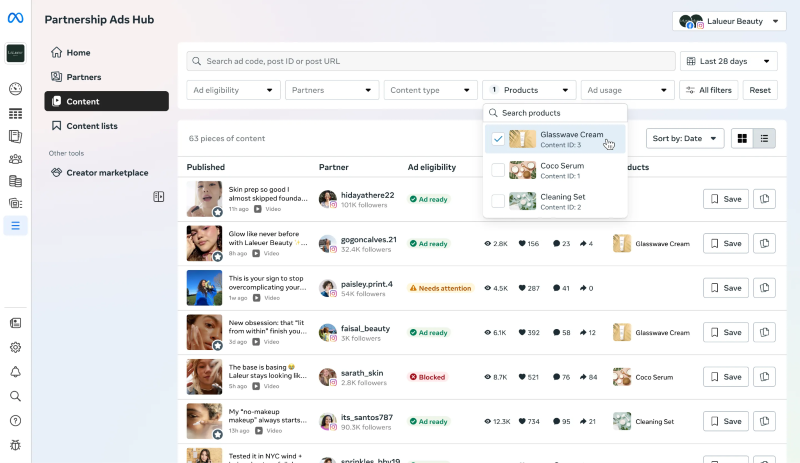Open Partners in navigation
Screen dimensions: 800x463
(x=106, y=77)
